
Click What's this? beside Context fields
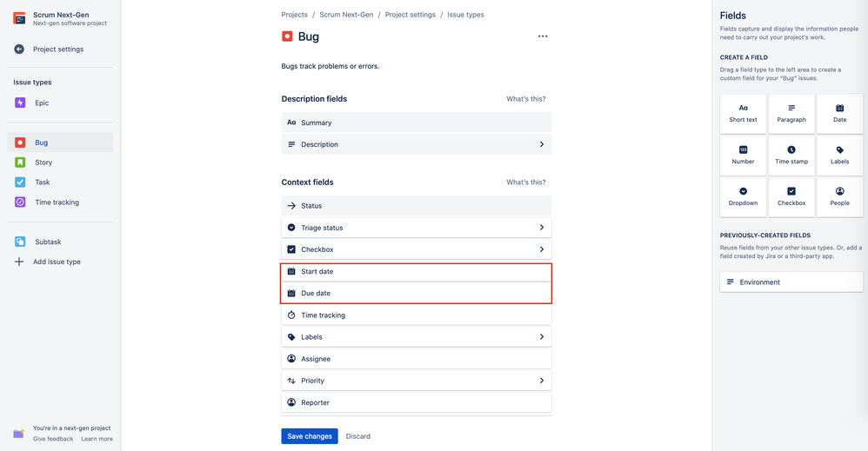tap(526, 182)
